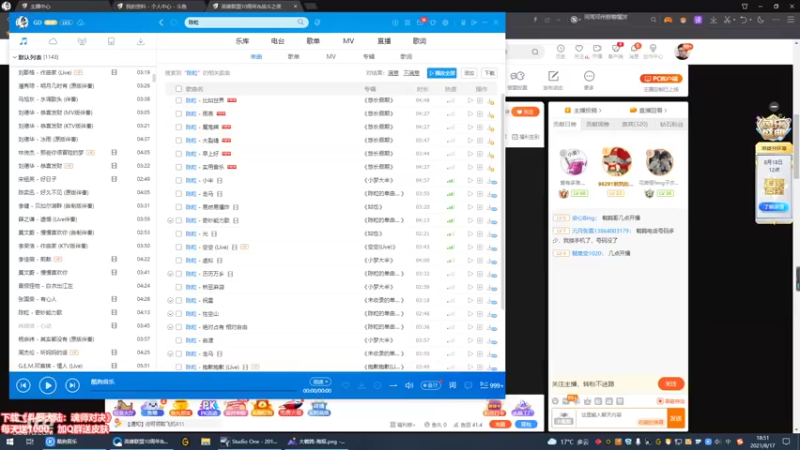The width and height of the screenshot is (800, 450).
Task: Open the play queue 999+ icon
Action: 491,385
